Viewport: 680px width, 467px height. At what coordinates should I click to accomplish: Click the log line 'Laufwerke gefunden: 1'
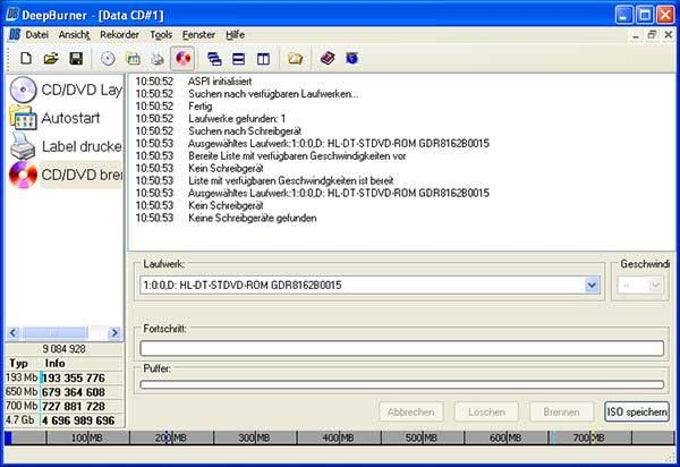(237, 118)
